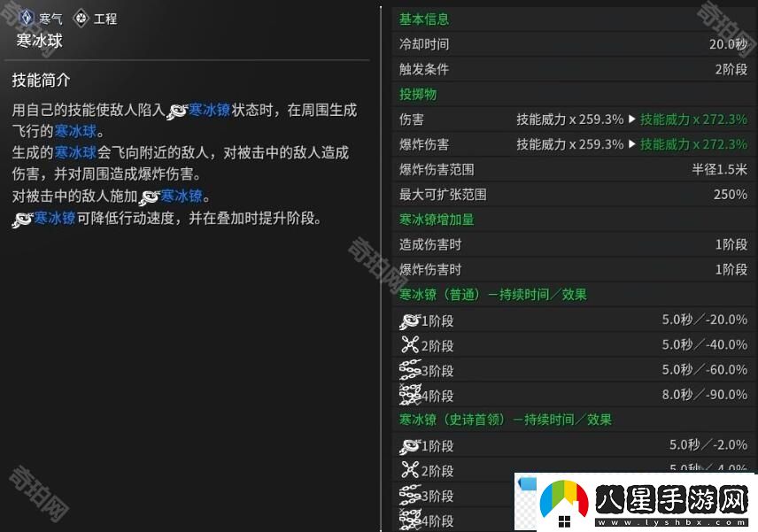Image resolution: width=758 pixels, height=532 pixels.
Task: Click the 八星手游网 house logo icon
Action: 564,505
